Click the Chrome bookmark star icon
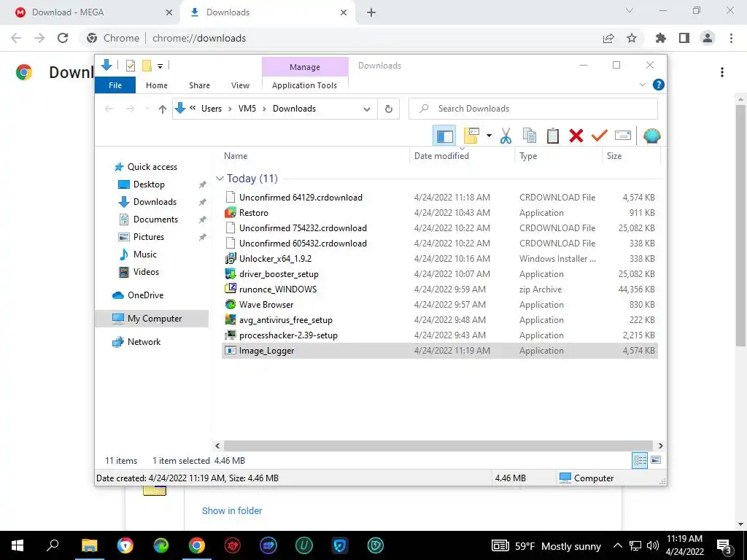Image resolution: width=747 pixels, height=560 pixels. [632, 38]
